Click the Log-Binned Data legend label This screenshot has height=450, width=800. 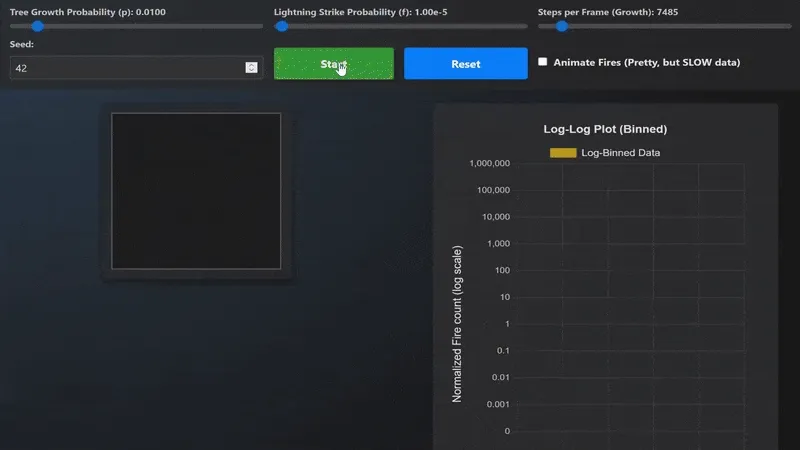coord(620,153)
